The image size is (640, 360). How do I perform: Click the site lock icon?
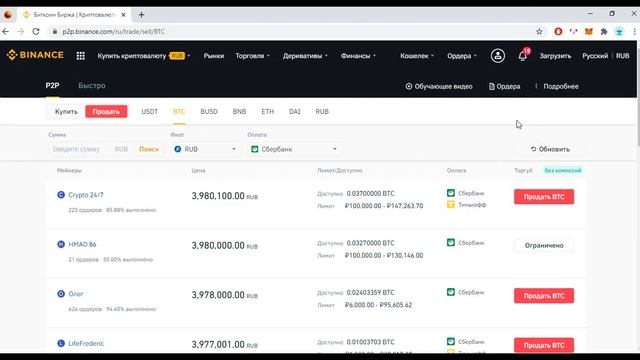click(55, 31)
